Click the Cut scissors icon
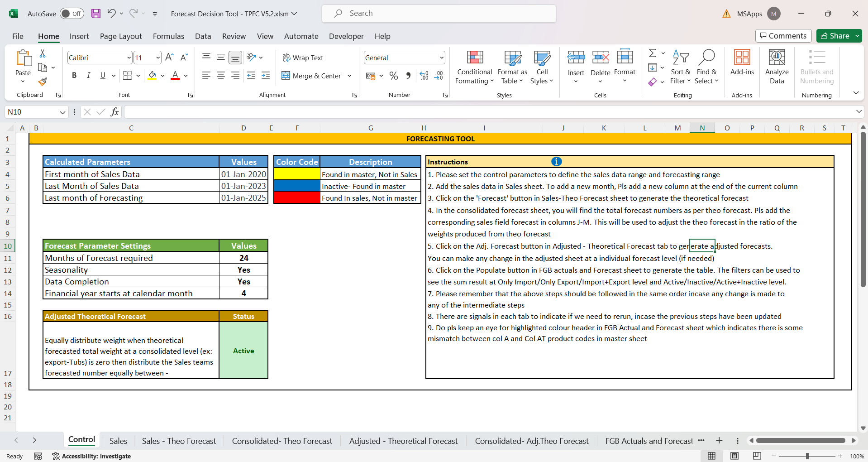 [x=43, y=53]
